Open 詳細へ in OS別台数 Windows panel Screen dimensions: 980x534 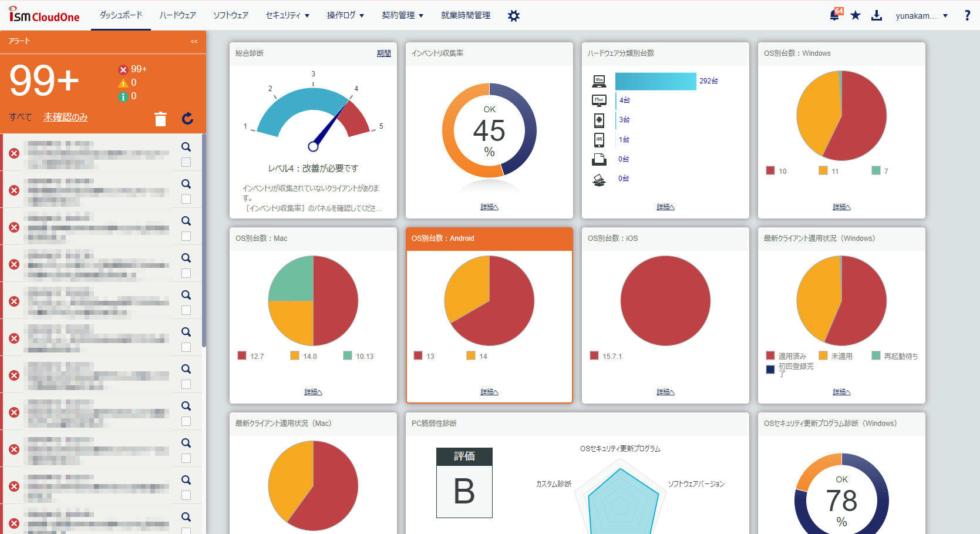(841, 207)
